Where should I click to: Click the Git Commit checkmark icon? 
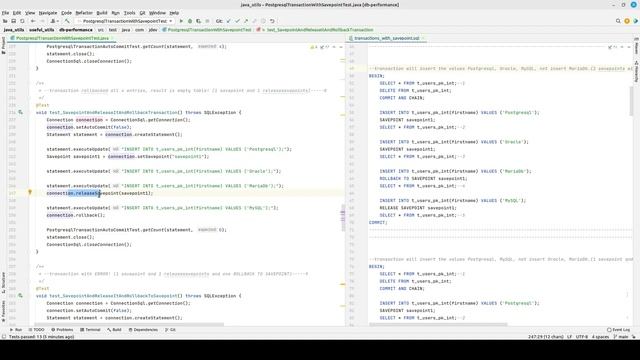pos(237,21)
